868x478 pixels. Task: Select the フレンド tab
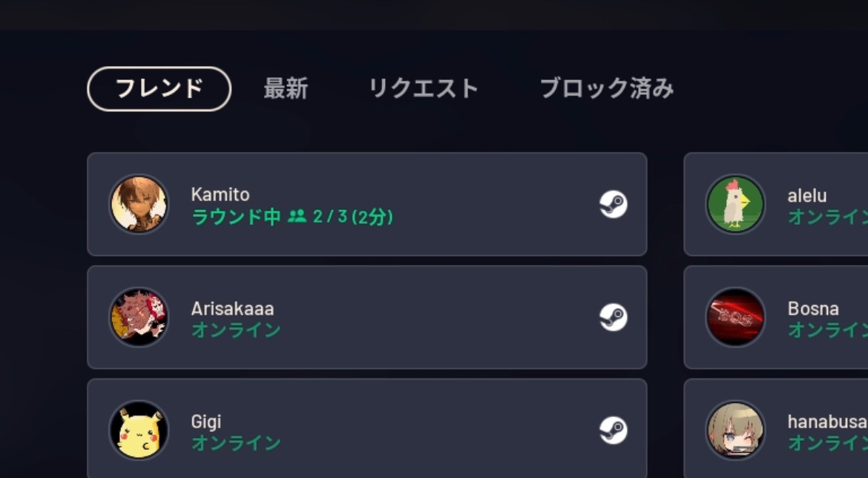pyautogui.click(x=159, y=89)
